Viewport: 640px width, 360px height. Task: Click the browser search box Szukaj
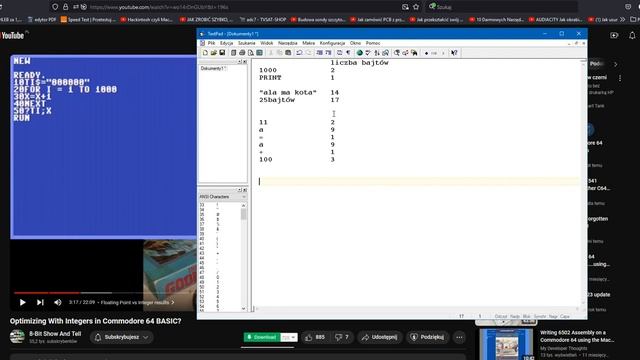tap(502, 7)
